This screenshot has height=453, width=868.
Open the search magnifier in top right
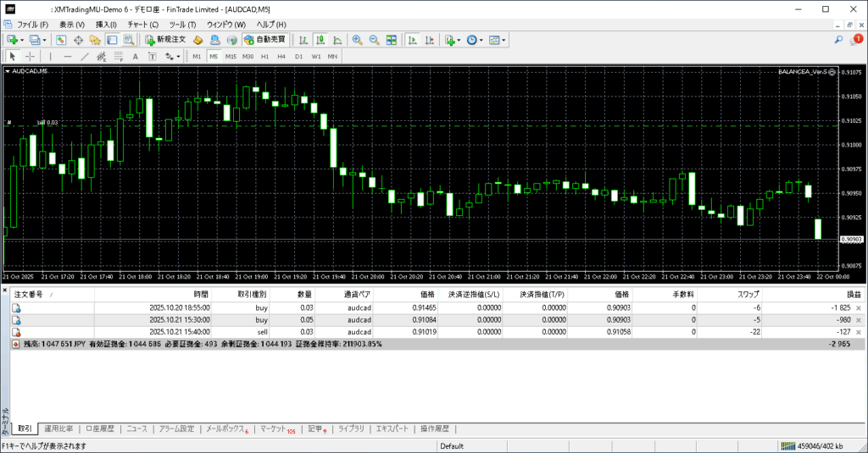(839, 40)
